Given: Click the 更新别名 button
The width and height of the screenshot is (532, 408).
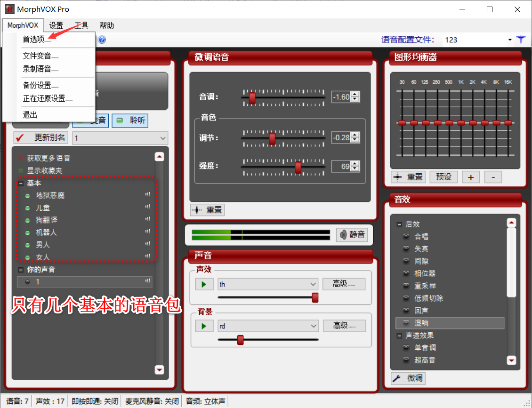Looking at the screenshot, I should click(x=40, y=138).
